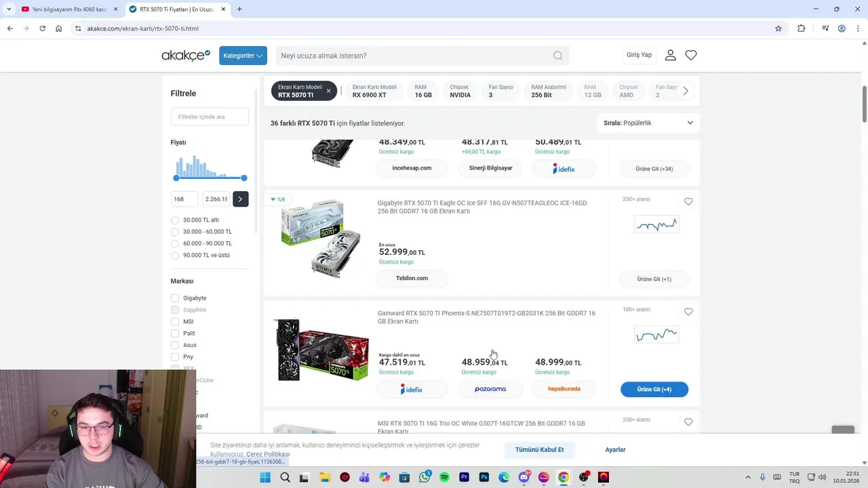Image resolution: width=868 pixels, height=488 pixels.
Task: Click the right price slider handle
Action: coord(243,178)
